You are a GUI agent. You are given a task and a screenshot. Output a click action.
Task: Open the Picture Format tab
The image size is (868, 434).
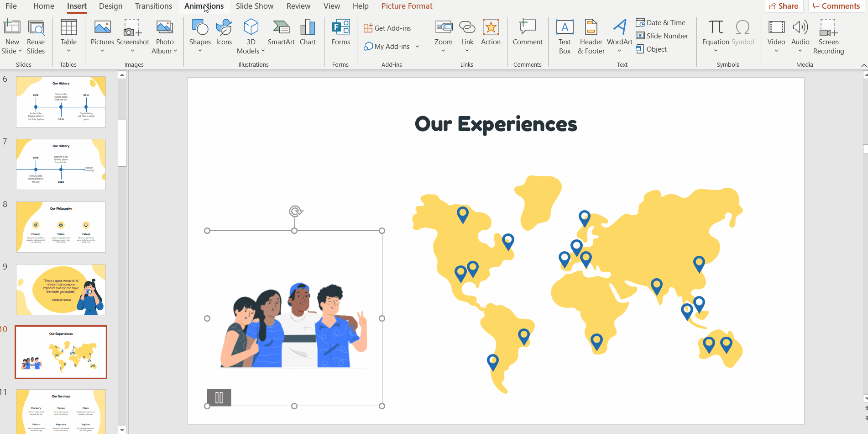point(407,6)
